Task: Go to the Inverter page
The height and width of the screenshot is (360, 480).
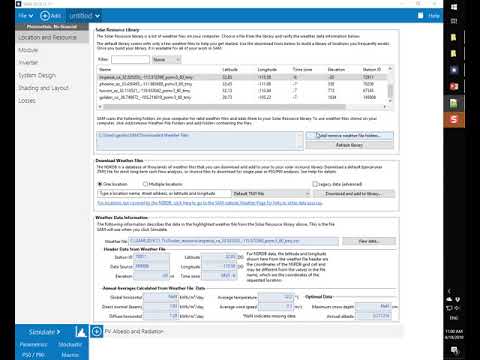Action: [28, 63]
